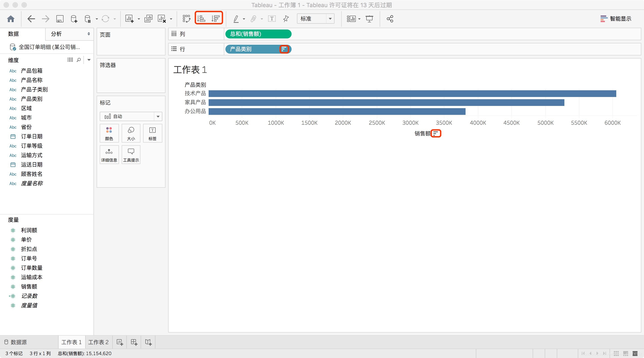Click the refresh run update icon
Screen dimensions: 644x358
(x=106, y=19)
